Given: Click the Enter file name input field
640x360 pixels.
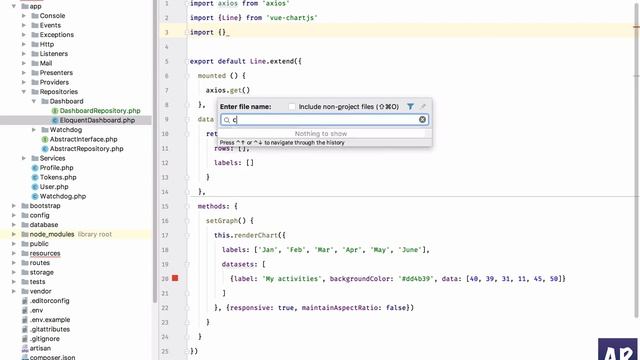Looking at the screenshot, I should coord(325,119).
